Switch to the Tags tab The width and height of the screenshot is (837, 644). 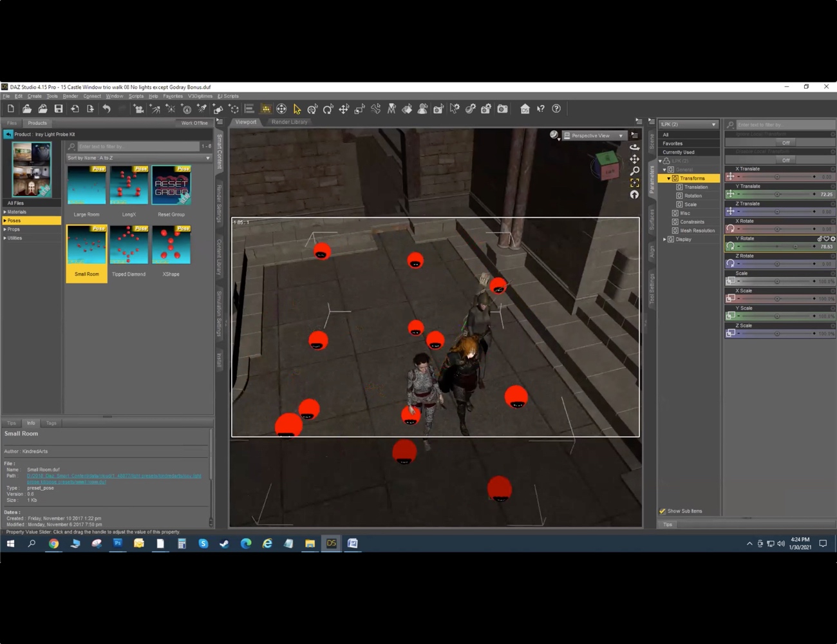pos(51,423)
